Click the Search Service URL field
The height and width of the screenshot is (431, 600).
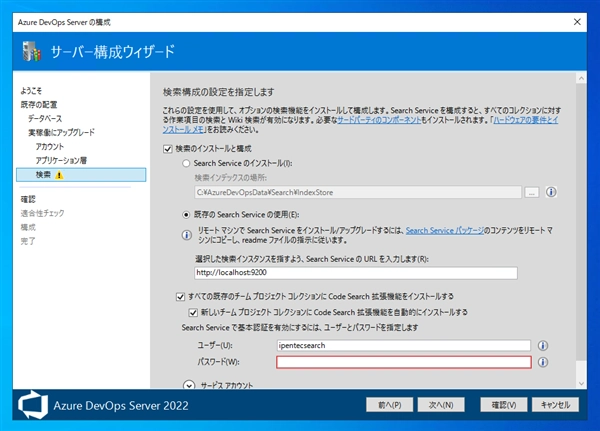click(x=356, y=273)
